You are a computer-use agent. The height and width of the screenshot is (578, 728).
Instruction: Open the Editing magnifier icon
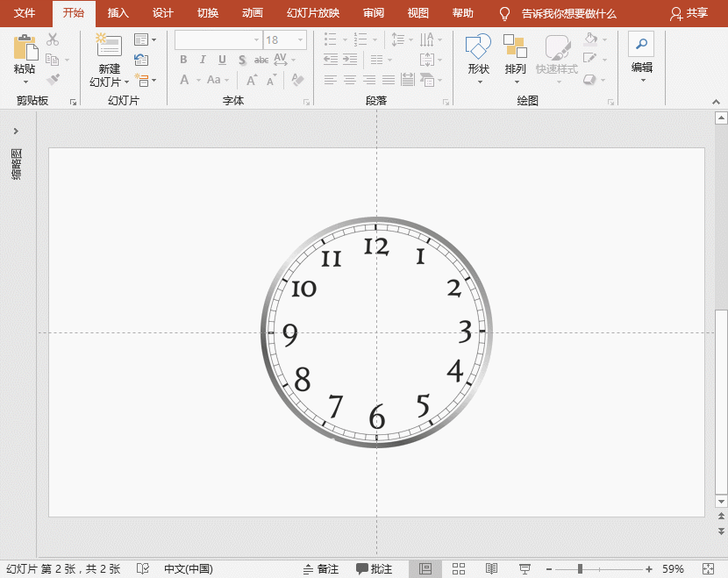coord(641,44)
